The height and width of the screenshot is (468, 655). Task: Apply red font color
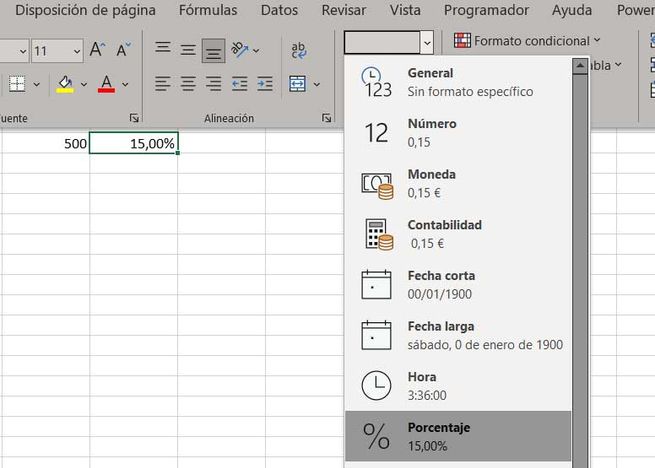click(107, 84)
